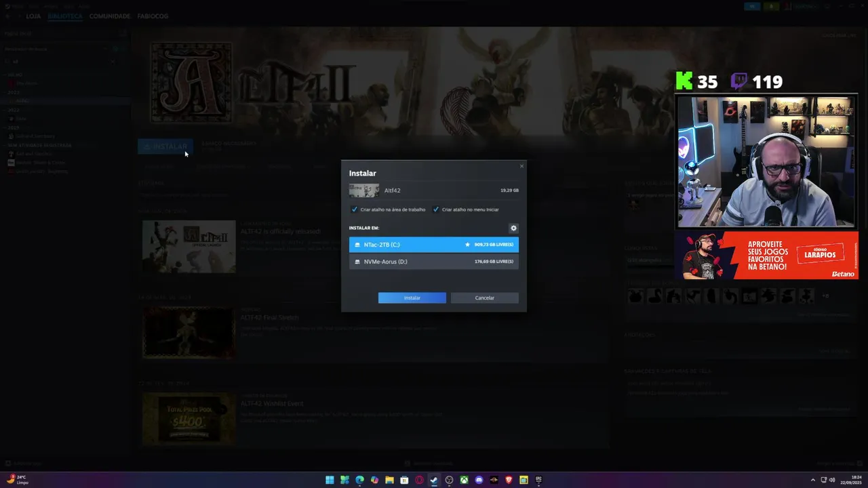
Task: Show hidden system tray icons
Action: 813,480
